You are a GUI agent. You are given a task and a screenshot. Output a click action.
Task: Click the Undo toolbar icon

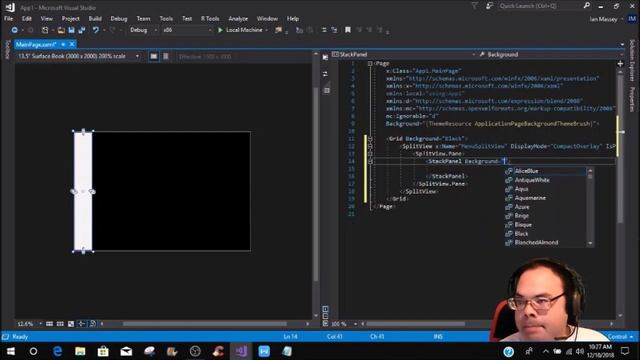96,30
